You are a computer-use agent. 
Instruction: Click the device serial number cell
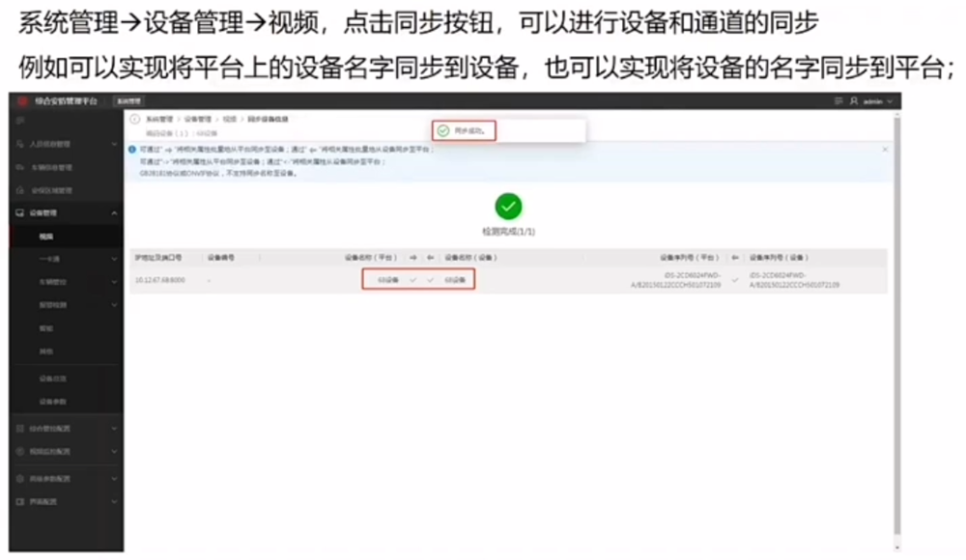click(x=794, y=280)
